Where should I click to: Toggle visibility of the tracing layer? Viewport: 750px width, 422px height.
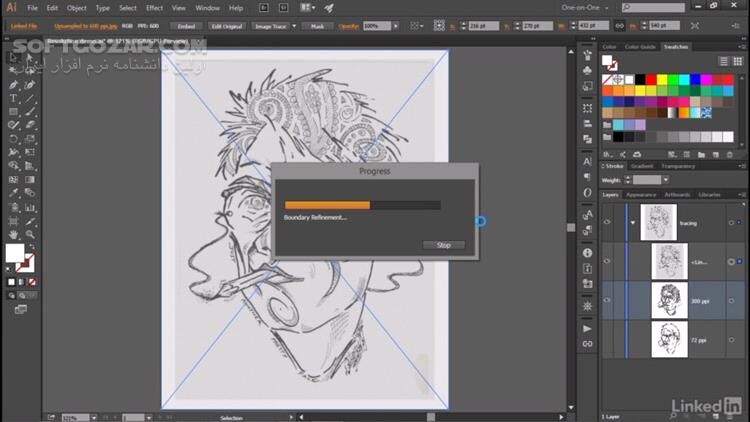pos(607,222)
